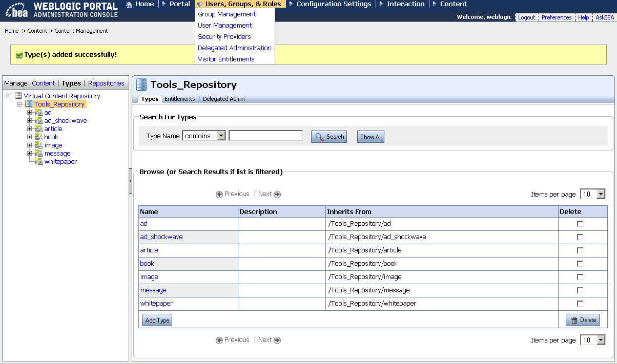Expand the book tree node
Image resolution: width=617 pixels, height=364 pixels.
click(30, 137)
